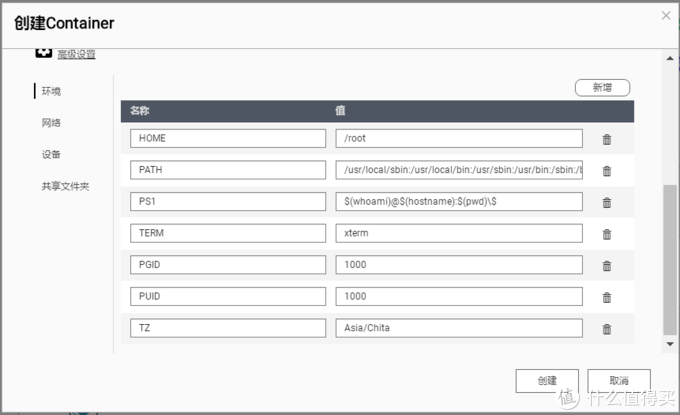Select the 设备 device tab
Screen dimensions: 680x415
click(51, 154)
